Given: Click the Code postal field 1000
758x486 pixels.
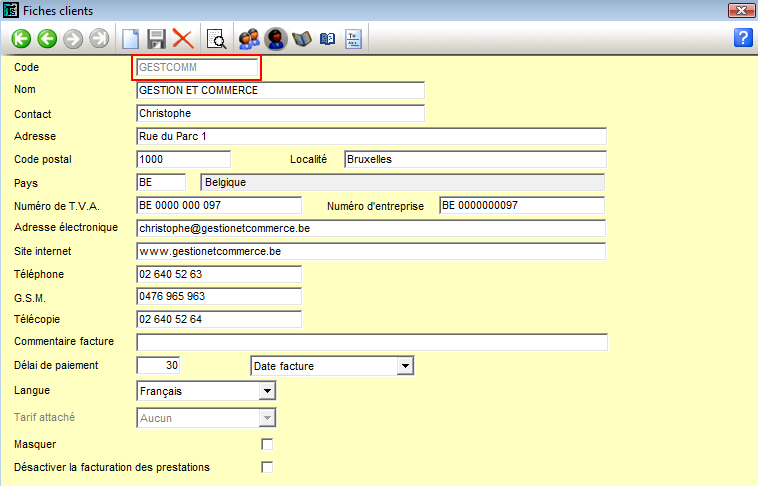Looking at the screenshot, I should [x=183, y=160].
